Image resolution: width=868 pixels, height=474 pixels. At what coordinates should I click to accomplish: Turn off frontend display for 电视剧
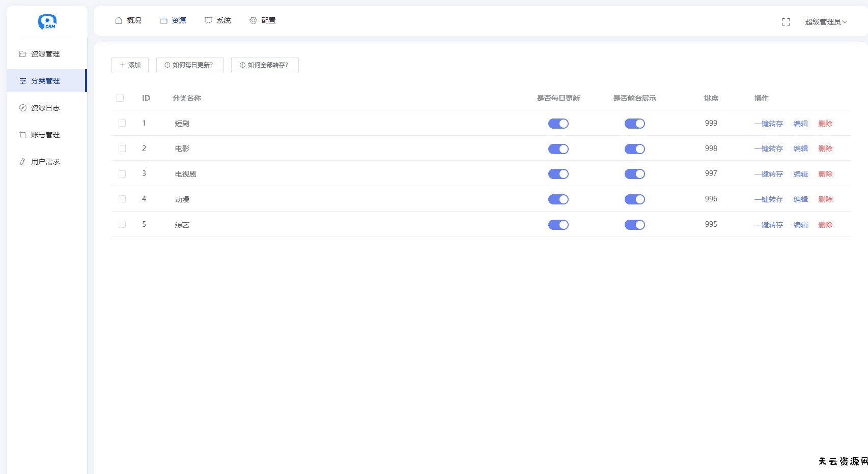point(634,174)
